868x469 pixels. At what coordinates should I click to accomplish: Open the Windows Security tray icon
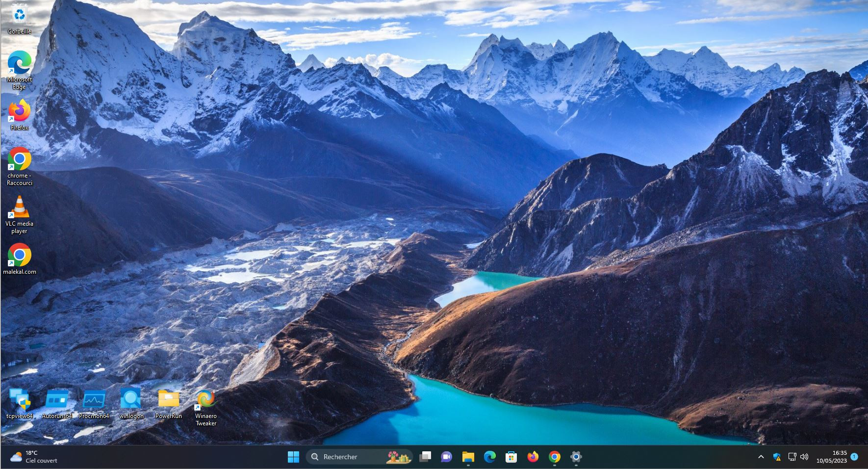(777, 457)
